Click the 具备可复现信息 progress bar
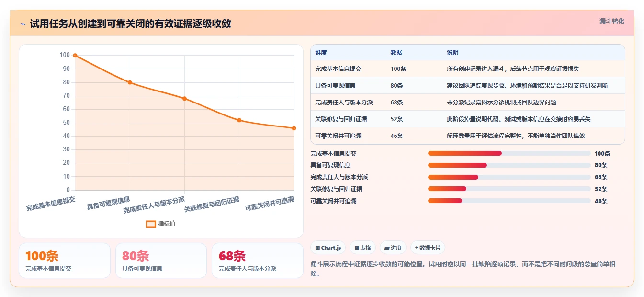 click(509, 165)
